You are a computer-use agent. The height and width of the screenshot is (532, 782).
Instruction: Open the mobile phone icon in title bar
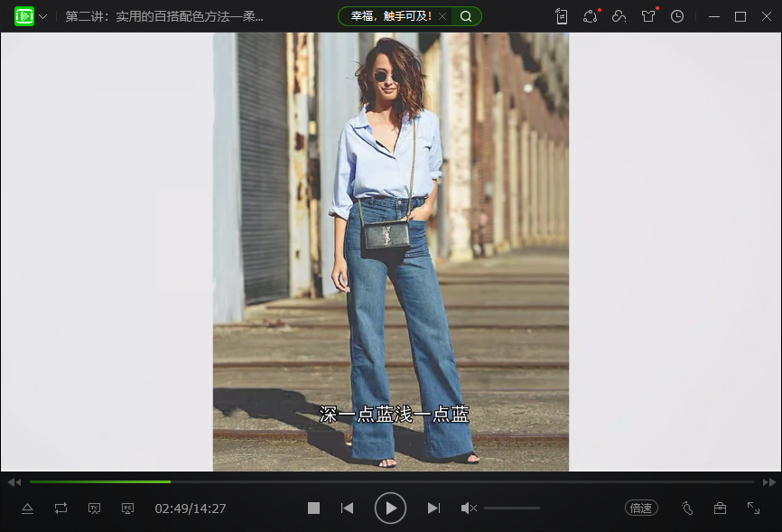tap(562, 16)
